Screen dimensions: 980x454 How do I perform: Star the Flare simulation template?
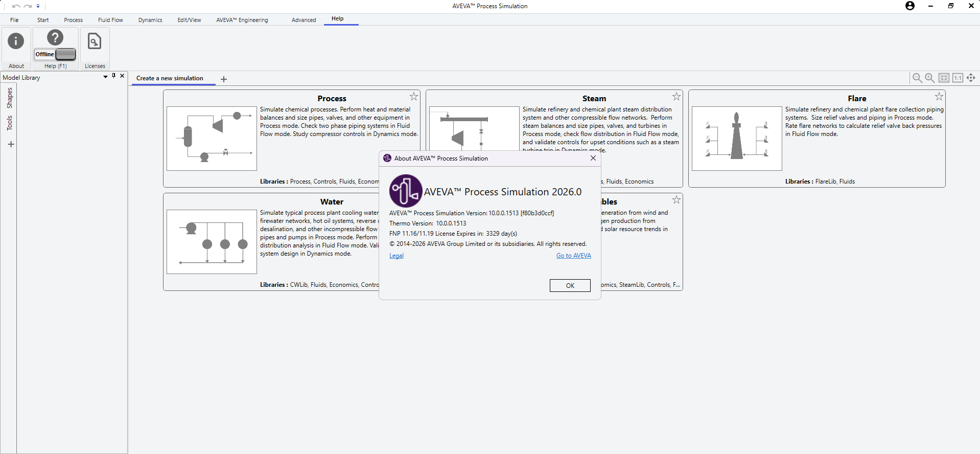[x=939, y=97]
